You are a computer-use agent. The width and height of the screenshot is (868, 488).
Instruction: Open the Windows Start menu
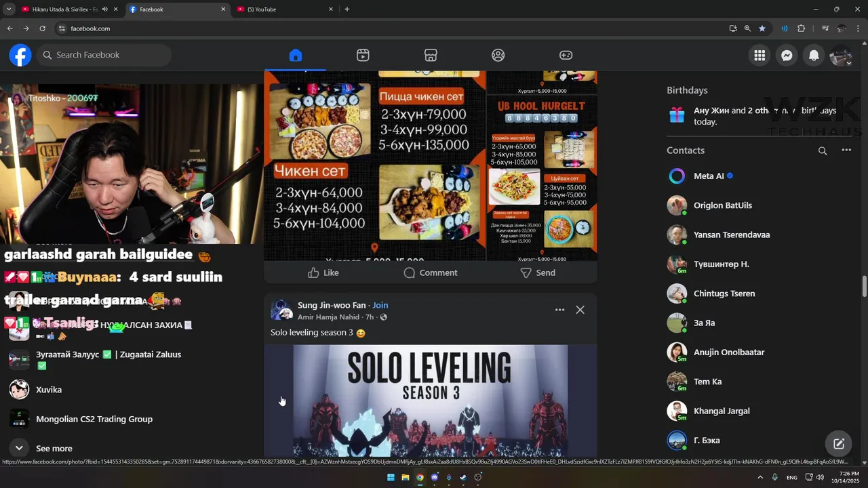[391, 477]
